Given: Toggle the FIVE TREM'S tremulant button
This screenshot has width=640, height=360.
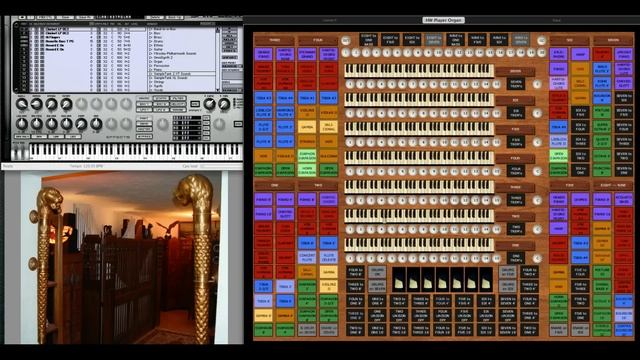Looking at the screenshot, I should tap(516, 142).
